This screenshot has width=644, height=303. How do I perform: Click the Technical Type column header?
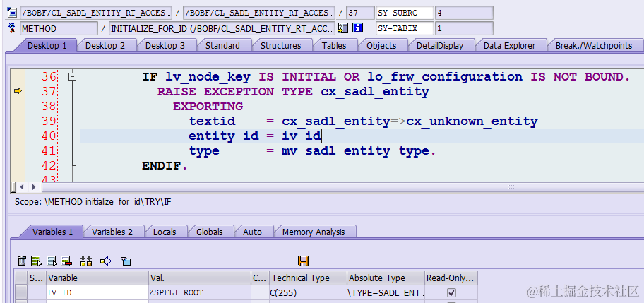click(308, 278)
